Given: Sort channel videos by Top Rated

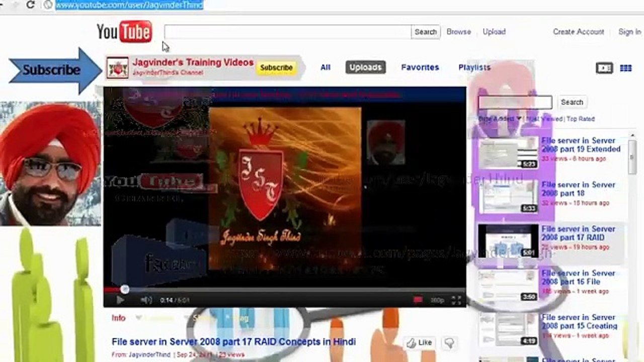Looking at the screenshot, I should point(581,119).
